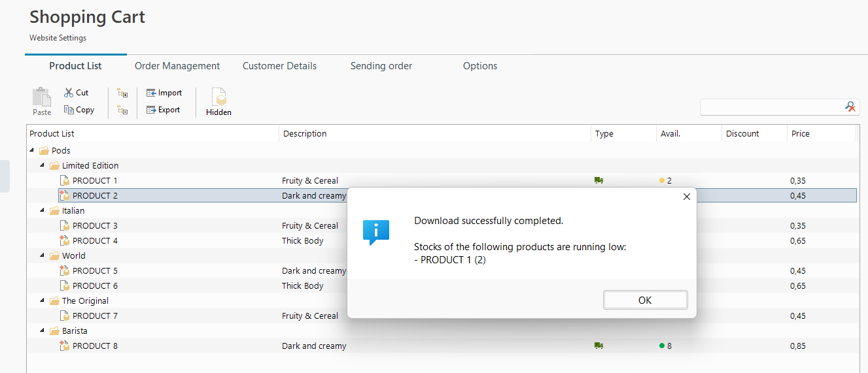Click the collapse all tree icon

[122, 110]
